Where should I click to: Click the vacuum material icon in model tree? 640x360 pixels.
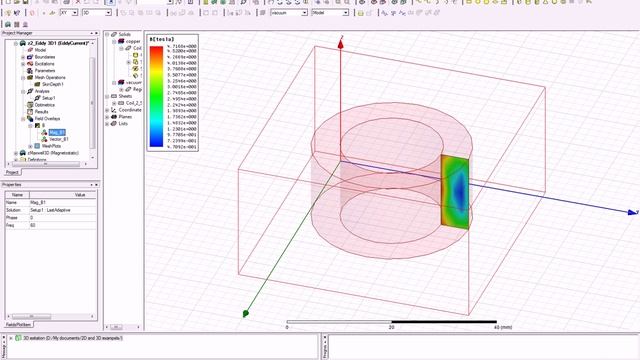pyautogui.click(x=121, y=82)
